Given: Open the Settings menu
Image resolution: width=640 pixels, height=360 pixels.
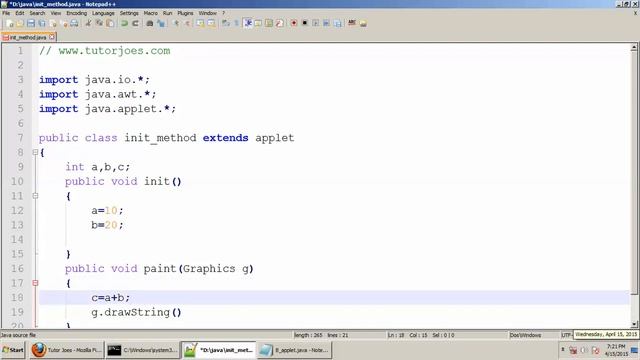Looking at the screenshot, I should coord(129,13).
